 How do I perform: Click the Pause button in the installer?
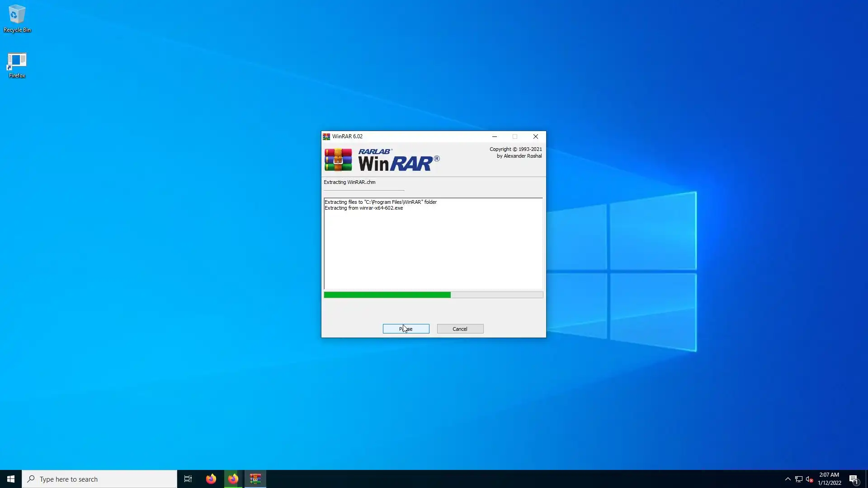[x=406, y=328]
